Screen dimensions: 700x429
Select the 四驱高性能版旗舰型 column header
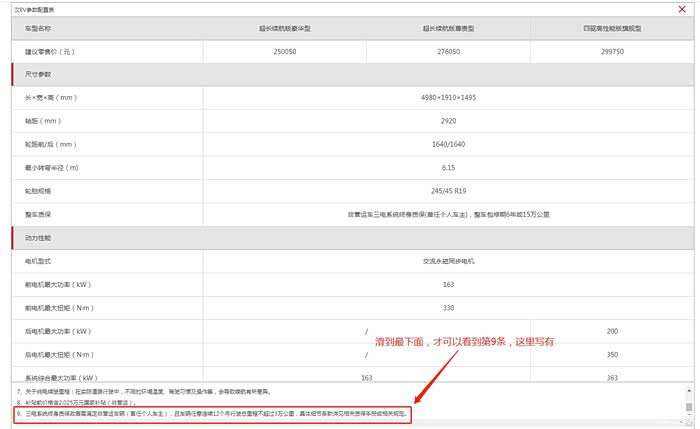coord(611,29)
